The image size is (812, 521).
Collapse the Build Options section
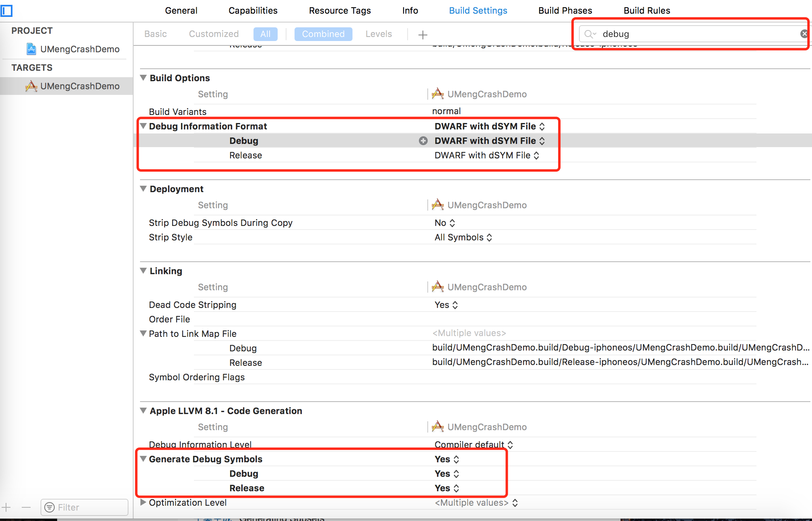coord(143,78)
